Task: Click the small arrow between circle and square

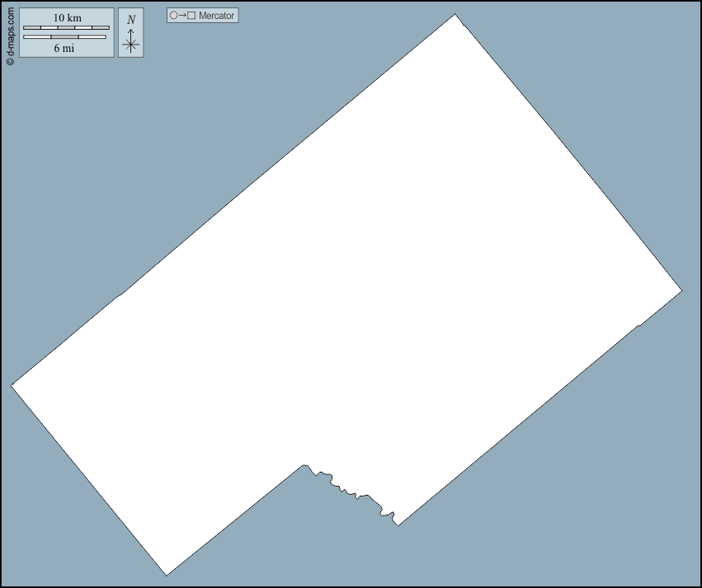Action: coord(182,16)
